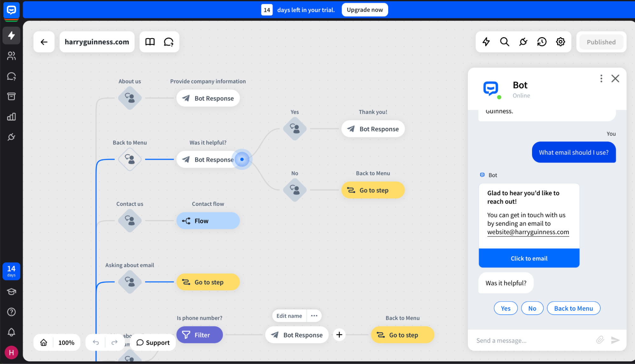This screenshot has height=364, width=635.
Task: Open the Archives icon in the sidebar
Action: click(11, 96)
